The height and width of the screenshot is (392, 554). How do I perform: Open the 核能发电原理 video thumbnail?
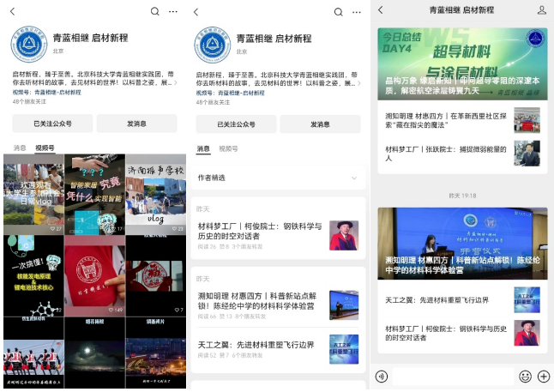33,275
